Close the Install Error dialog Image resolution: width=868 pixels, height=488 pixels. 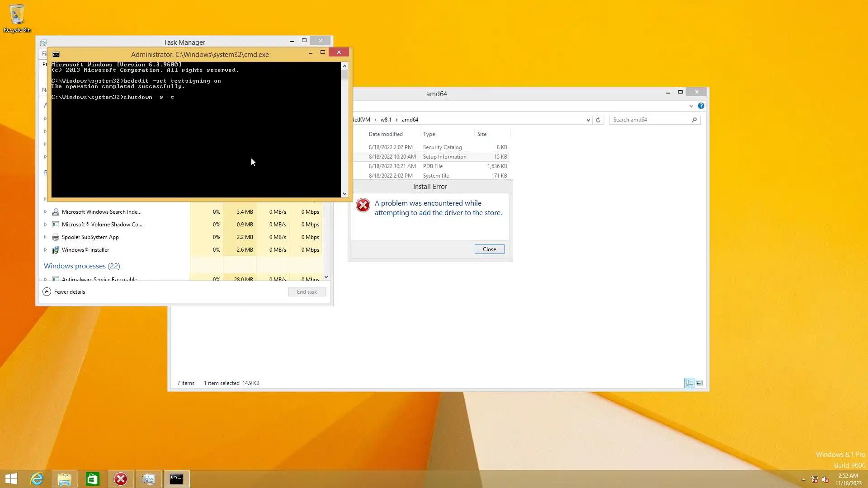click(x=489, y=249)
